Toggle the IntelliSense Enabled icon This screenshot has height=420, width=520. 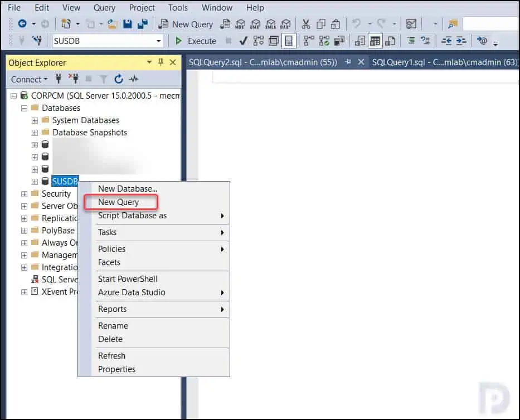tap(289, 41)
